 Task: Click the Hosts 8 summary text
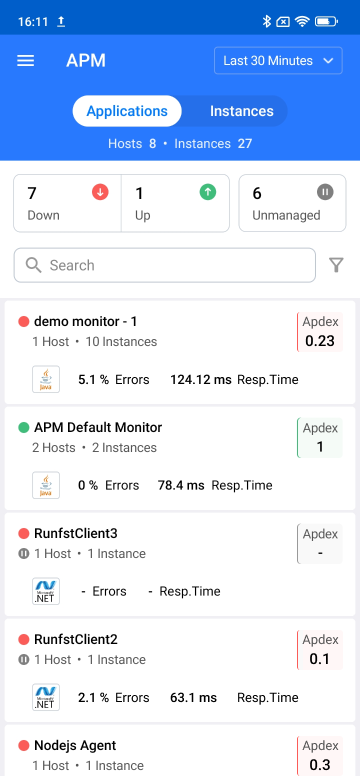click(x=132, y=144)
